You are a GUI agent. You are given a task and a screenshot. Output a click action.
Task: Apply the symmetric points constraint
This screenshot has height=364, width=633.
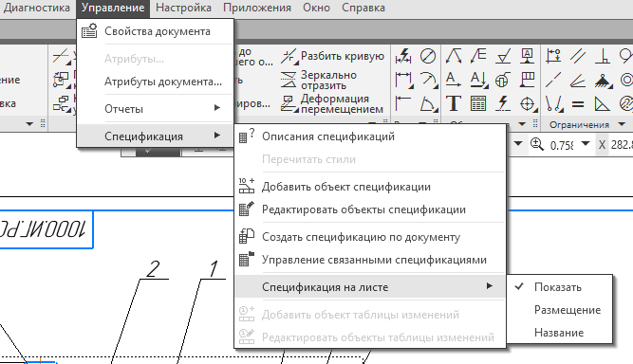[x=554, y=104]
